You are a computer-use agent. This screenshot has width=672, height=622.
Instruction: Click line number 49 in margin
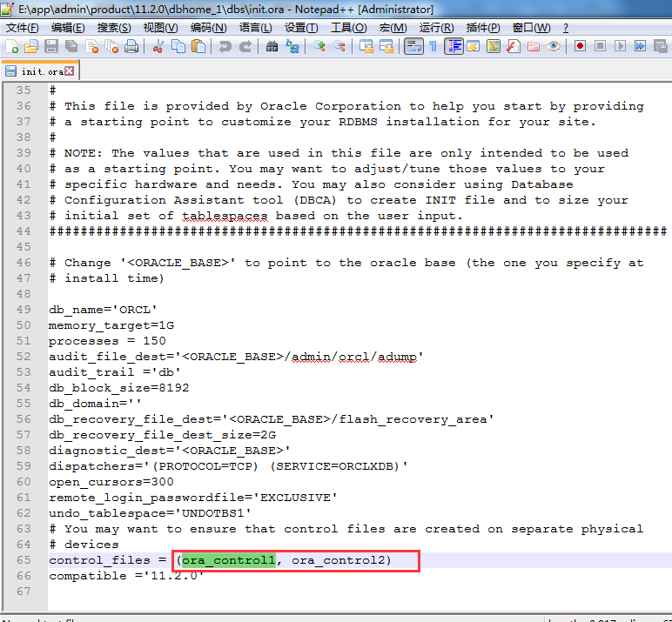pos(24,310)
